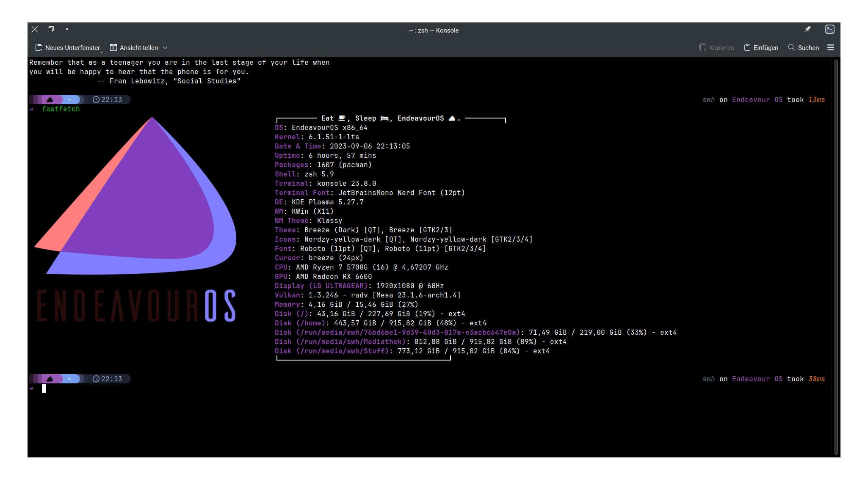Image resolution: width=868 pixels, height=490 pixels.
Task: Click the 'DE: KDE Plasma 5.27.7' line
Action: (319, 202)
